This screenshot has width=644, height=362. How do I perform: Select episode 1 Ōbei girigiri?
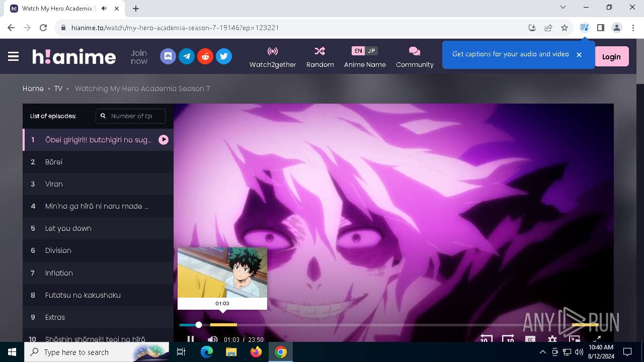[98, 140]
